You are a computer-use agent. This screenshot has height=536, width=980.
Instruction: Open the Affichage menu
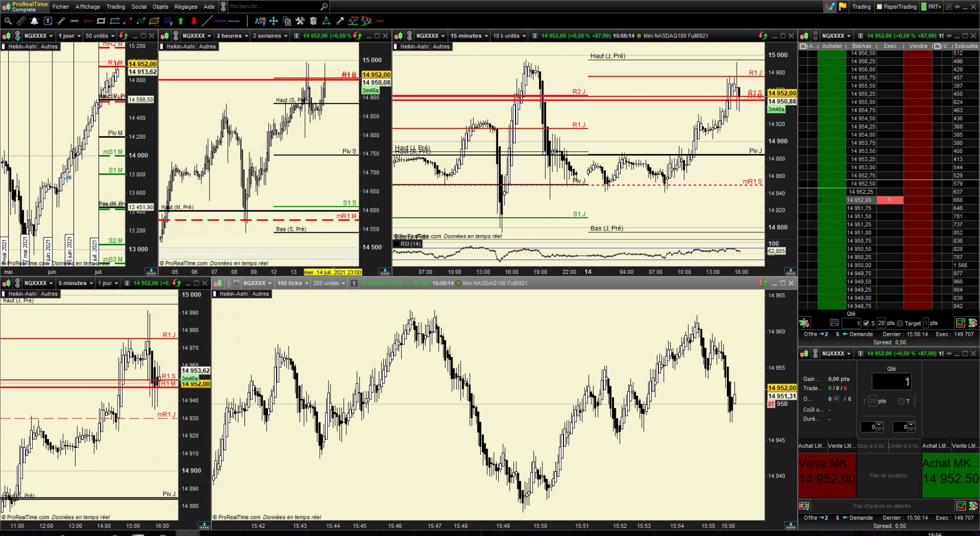[x=88, y=7]
